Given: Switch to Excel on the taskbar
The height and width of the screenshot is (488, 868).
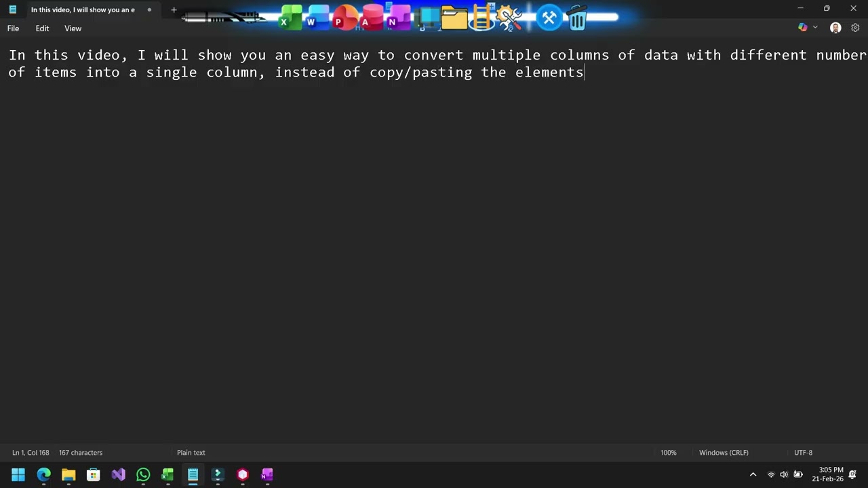Looking at the screenshot, I should point(167,474).
